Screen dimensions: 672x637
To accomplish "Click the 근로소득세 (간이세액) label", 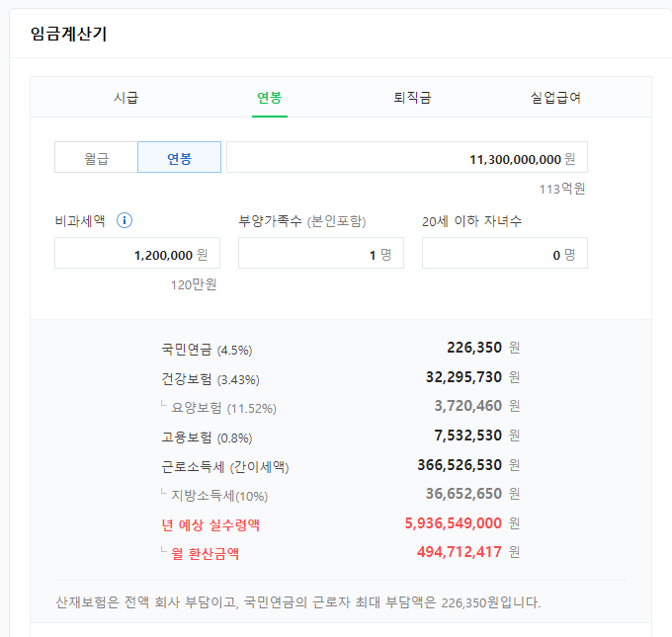I will 225,466.
